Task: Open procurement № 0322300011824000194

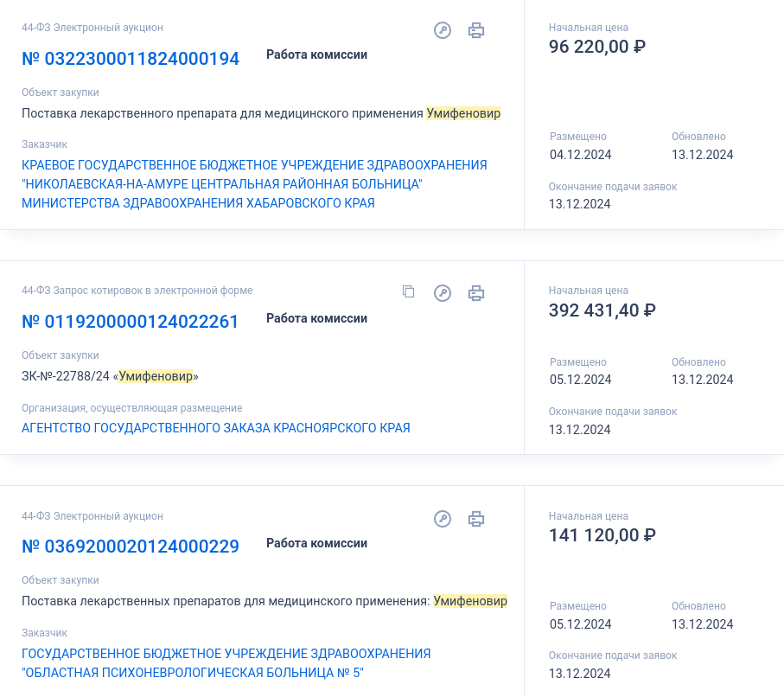Action: coord(131,59)
